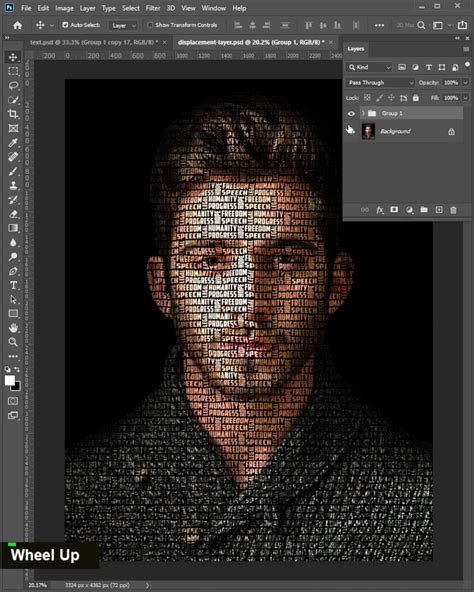Screen dimensions: 474x592
Task: Open the Opacity dropdown arrow
Action: click(x=465, y=83)
